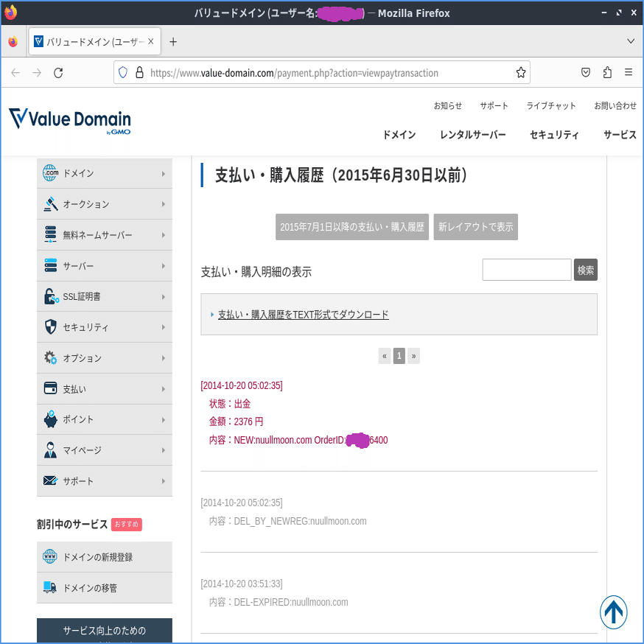Click the shield icon beside セキュリティ
644x644 pixels.
pos(50,327)
